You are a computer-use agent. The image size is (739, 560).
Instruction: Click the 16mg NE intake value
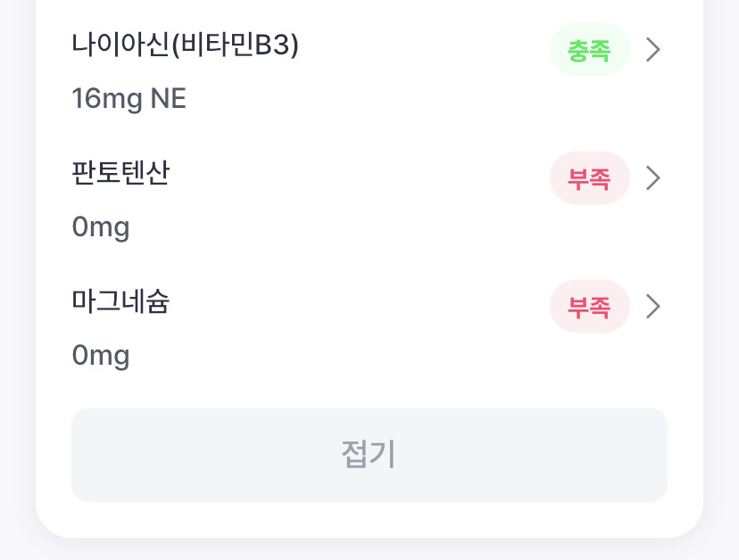pyautogui.click(x=129, y=99)
